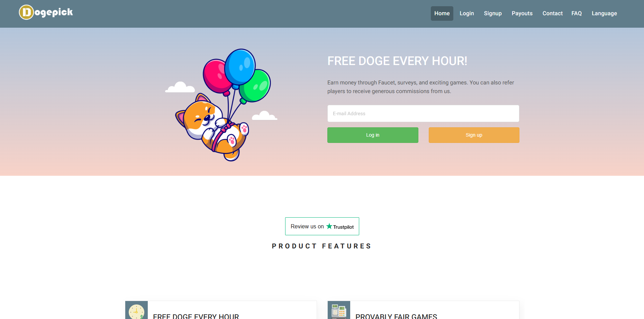Screen dimensions: 644x319
Task: Click the Review us on Trustpilot link
Action: click(322, 226)
